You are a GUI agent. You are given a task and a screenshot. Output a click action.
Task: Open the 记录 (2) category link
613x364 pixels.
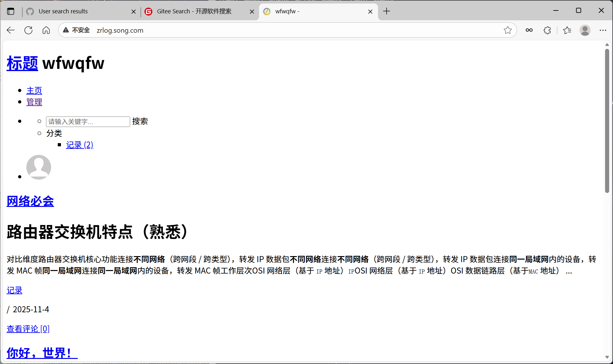79,145
